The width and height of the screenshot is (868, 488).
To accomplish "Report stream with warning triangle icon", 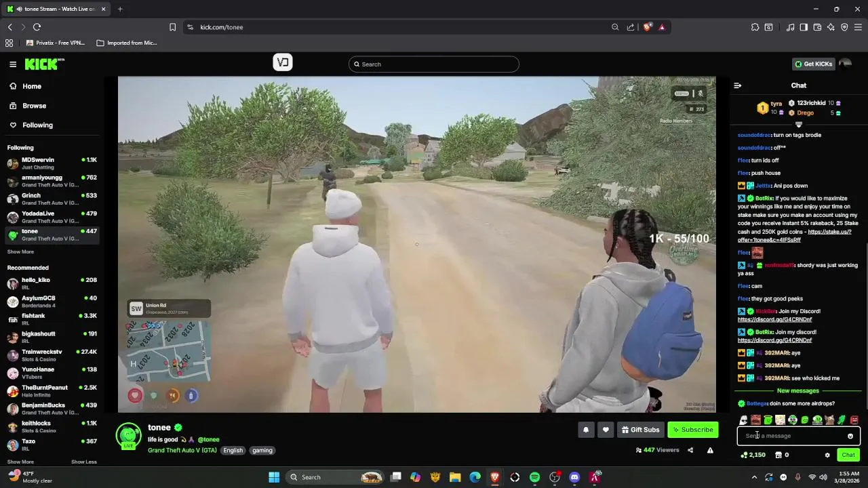I will pyautogui.click(x=710, y=450).
